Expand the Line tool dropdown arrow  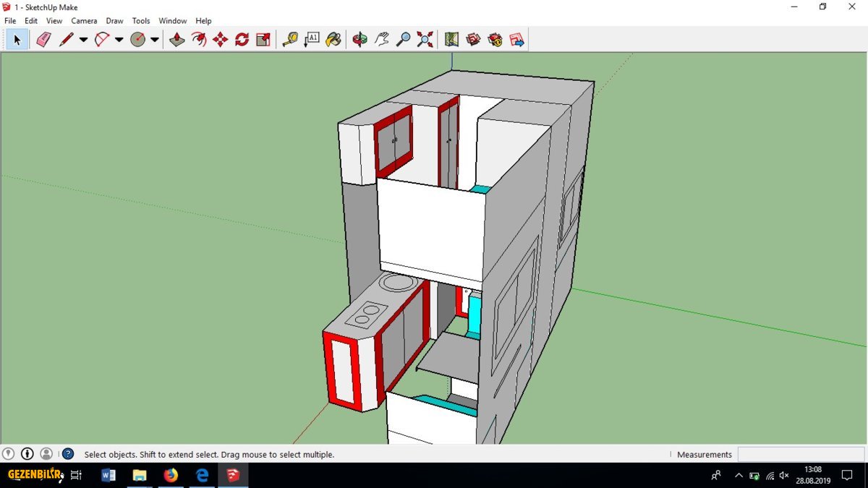(83, 40)
